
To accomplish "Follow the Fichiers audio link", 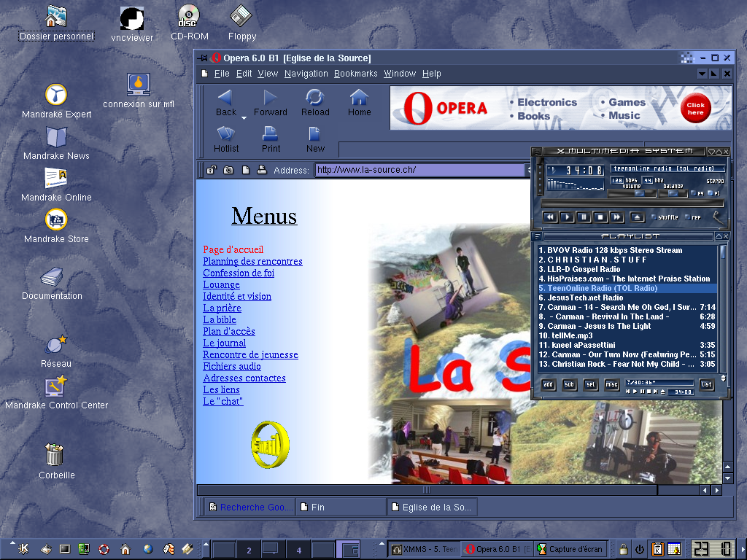I will pyautogui.click(x=231, y=366).
